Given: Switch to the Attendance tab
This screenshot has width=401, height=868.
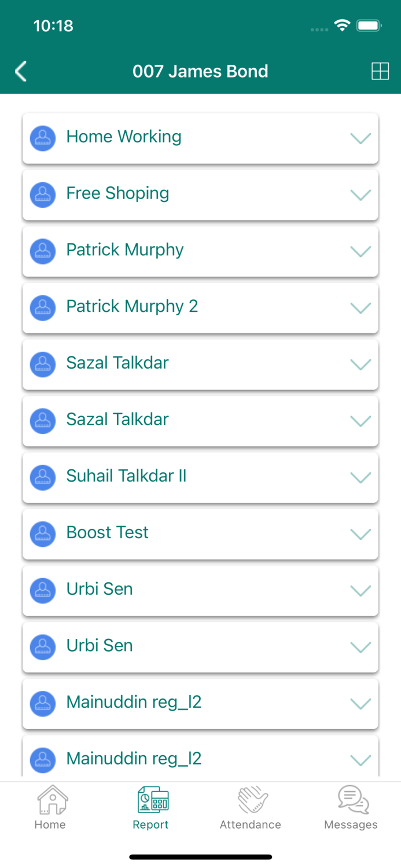Looking at the screenshot, I should coord(251,808).
